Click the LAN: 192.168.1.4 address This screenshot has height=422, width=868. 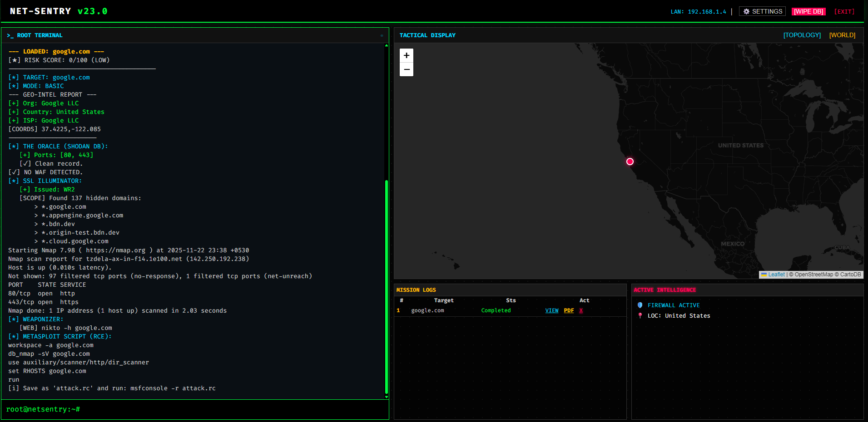[698, 12]
